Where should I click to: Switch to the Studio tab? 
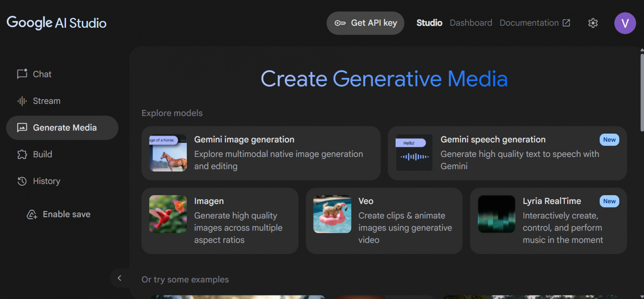coord(429,23)
